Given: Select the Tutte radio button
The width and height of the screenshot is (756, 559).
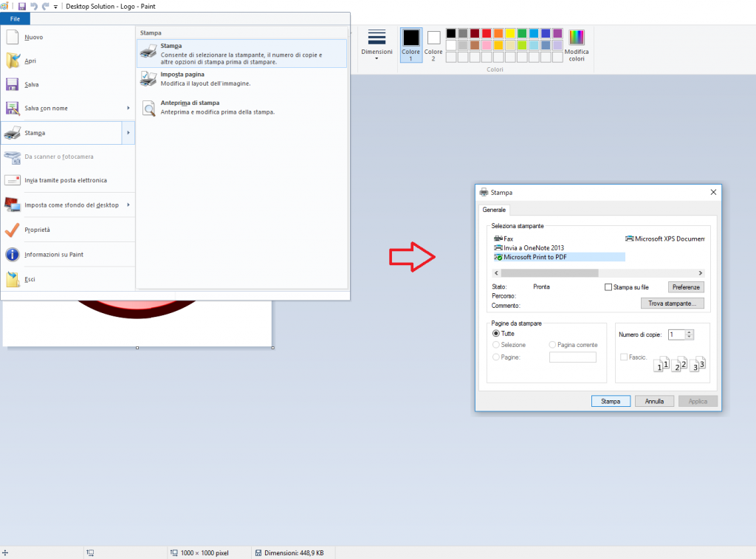Looking at the screenshot, I should (495, 333).
